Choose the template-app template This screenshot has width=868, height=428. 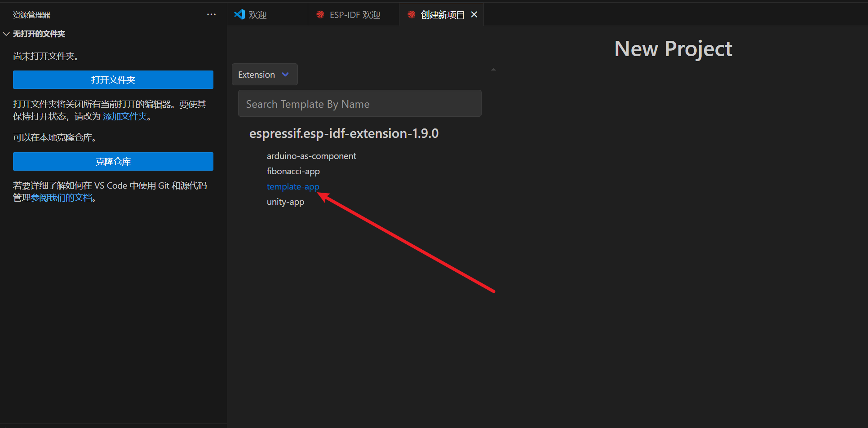pos(293,186)
